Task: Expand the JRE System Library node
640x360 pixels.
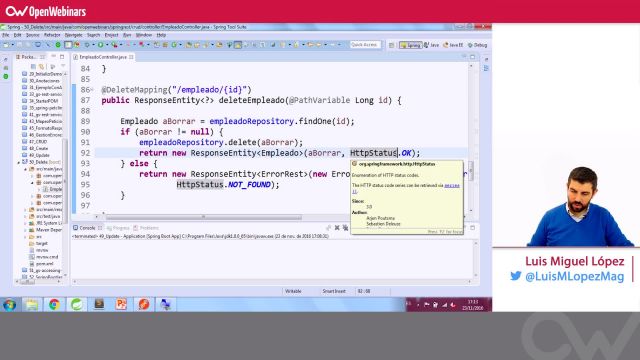Action: coord(25,223)
